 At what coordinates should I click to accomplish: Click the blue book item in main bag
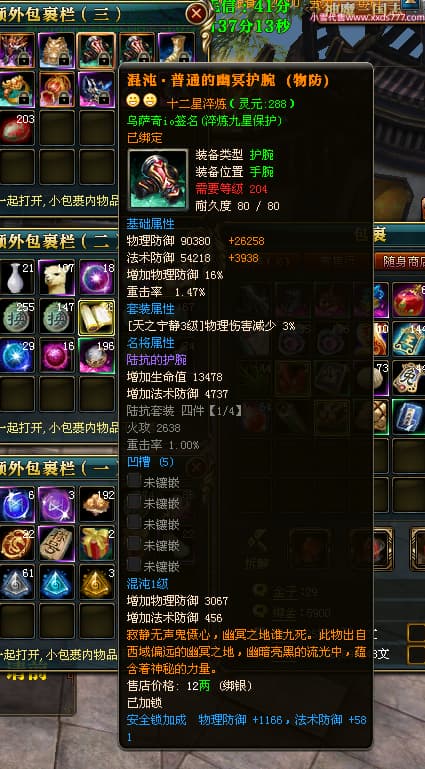coord(409,417)
